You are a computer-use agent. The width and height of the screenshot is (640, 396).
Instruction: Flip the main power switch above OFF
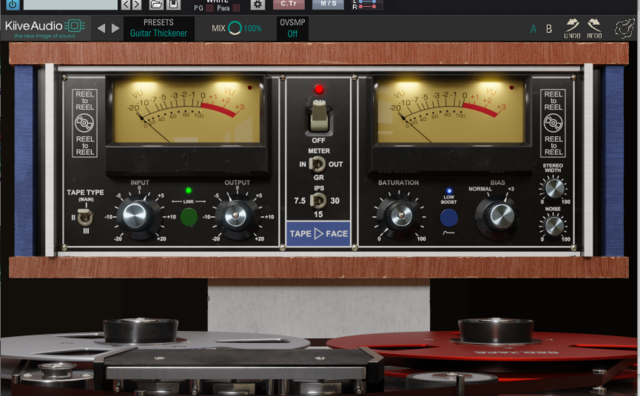pyautogui.click(x=319, y=117)
